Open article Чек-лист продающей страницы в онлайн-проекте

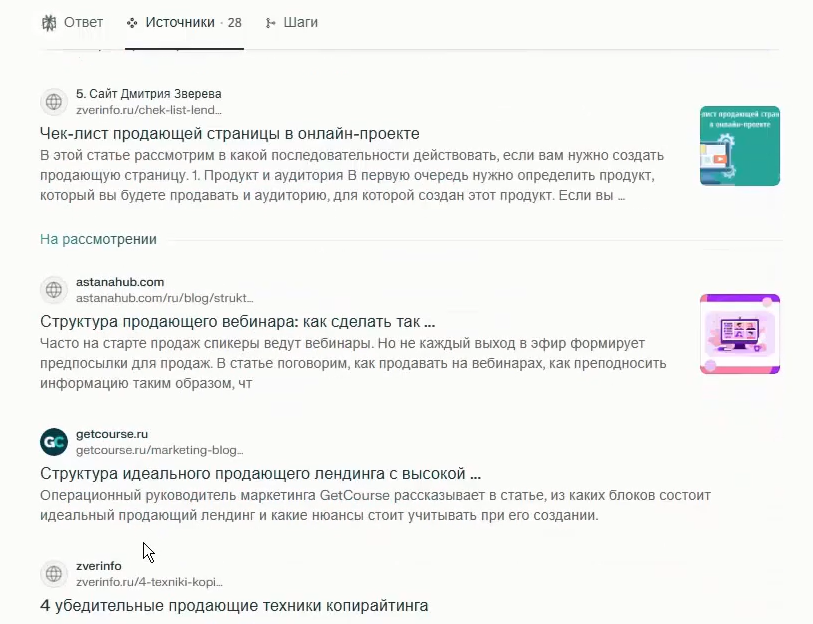230,133
